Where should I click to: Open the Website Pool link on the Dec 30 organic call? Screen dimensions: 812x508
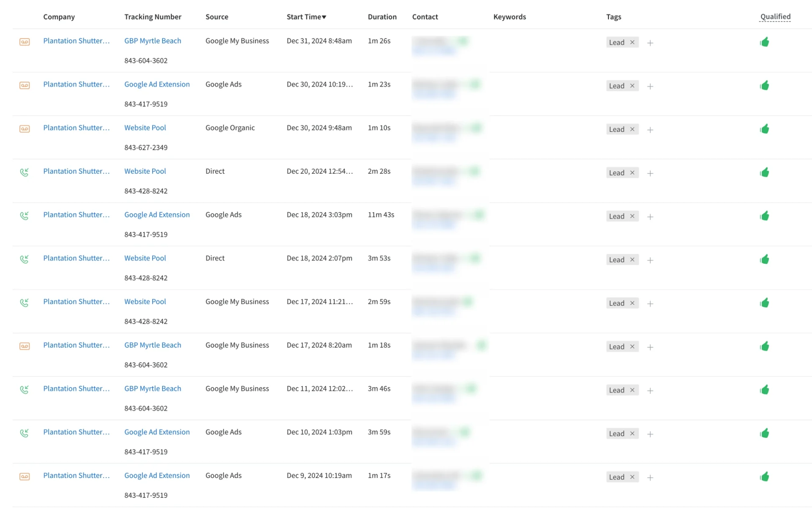[145, 127]
